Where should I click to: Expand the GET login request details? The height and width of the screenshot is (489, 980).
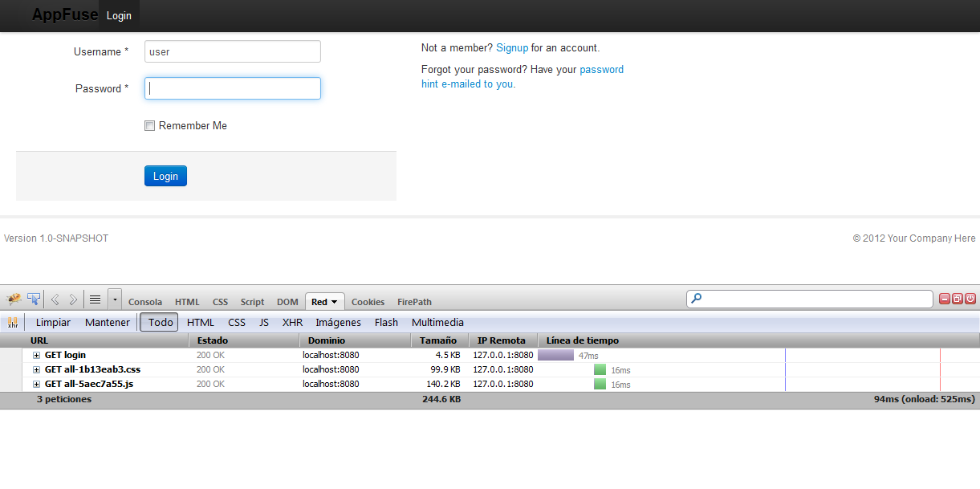point(35,355)
